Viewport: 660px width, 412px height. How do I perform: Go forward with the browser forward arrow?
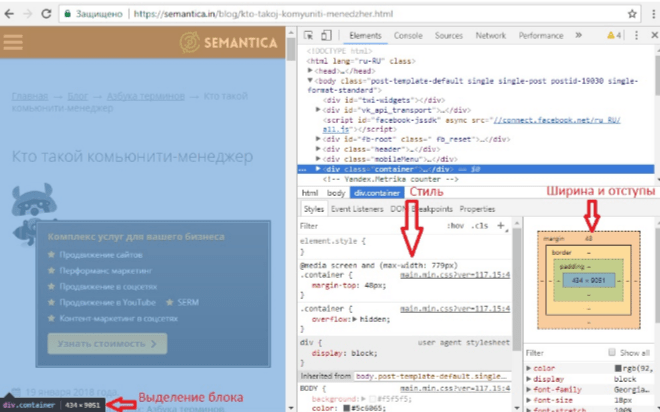pyautogui.click(x=27, y=14)
